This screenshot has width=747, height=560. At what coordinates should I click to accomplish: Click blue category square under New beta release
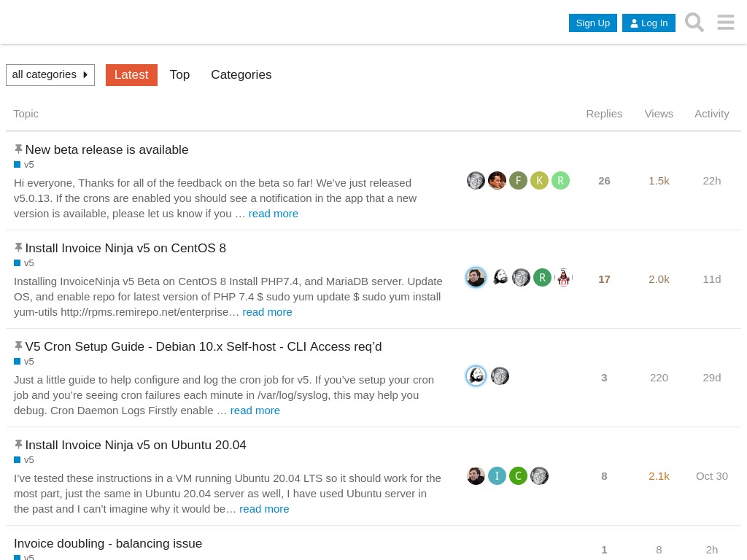click(18, 164)
